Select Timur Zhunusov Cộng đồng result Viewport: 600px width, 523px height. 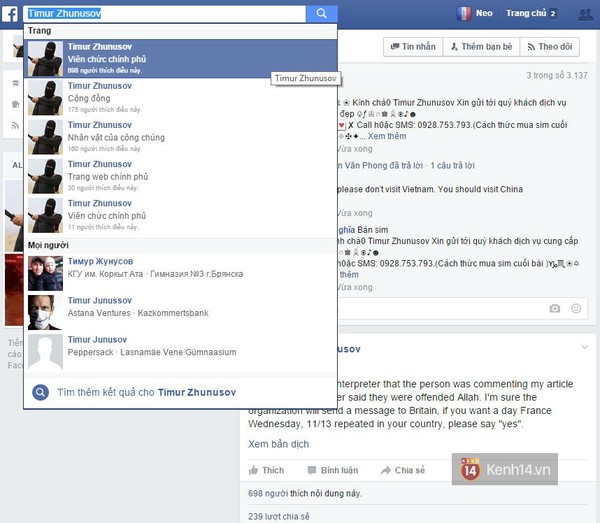coord(181,98)
